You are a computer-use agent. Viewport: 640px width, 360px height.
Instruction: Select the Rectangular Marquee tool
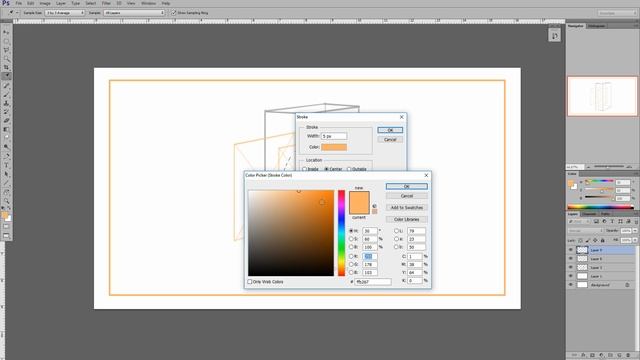coord(6,42)
